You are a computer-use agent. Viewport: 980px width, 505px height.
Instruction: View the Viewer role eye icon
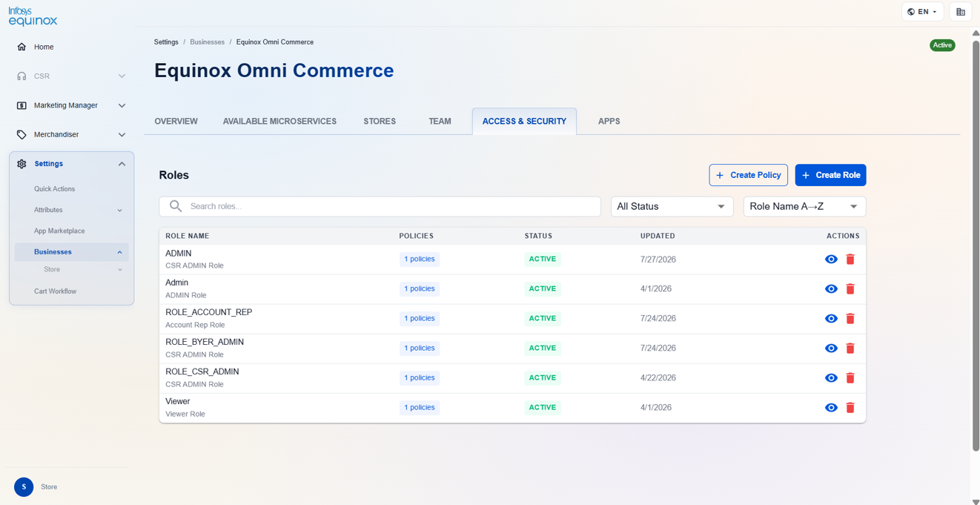coord(831,408)
